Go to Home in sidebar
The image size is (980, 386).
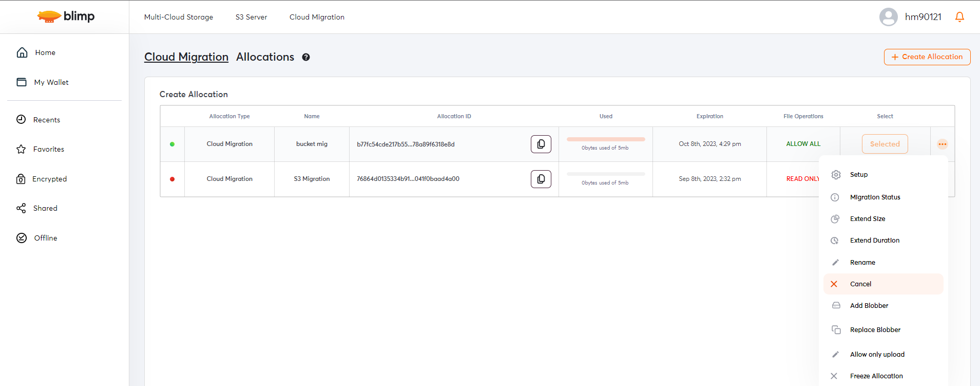[45, 52]
